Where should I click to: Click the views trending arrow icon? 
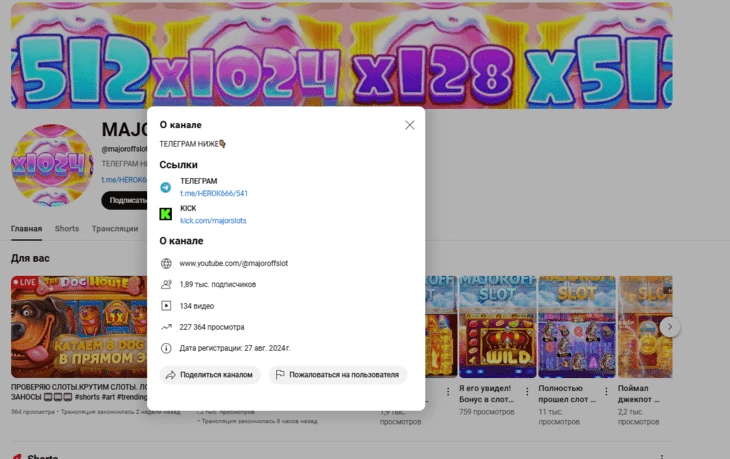(166, 327)
